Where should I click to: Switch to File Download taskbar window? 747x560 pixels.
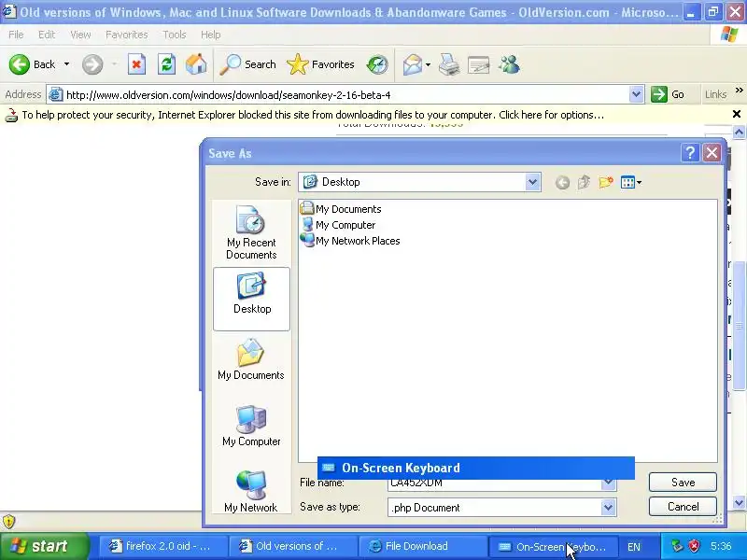(422, 546)
